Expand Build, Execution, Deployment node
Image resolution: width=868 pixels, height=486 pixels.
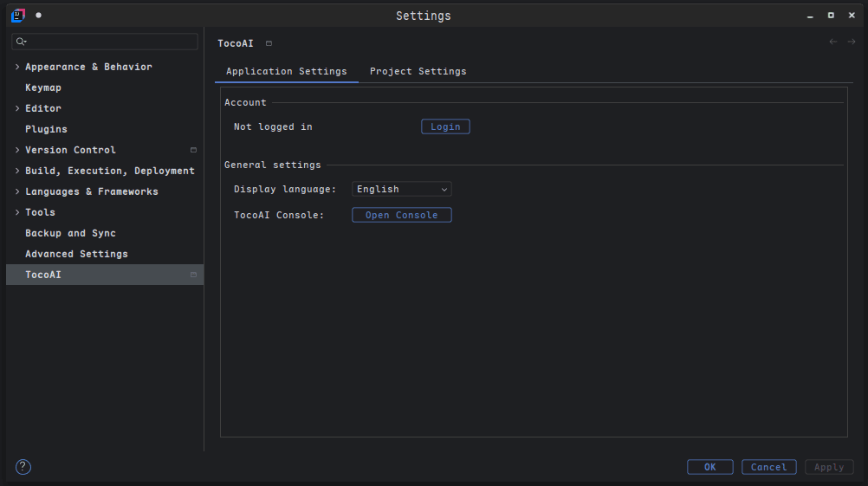(x=17, y=171)
